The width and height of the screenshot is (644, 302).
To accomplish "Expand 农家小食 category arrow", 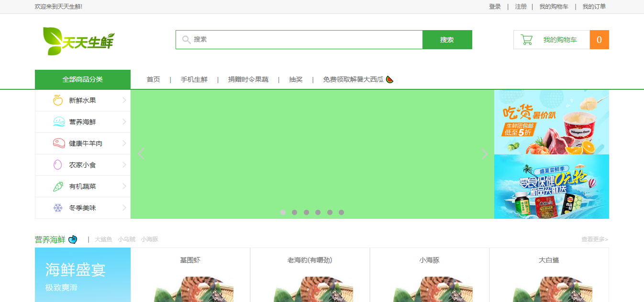I will point(124,165).
